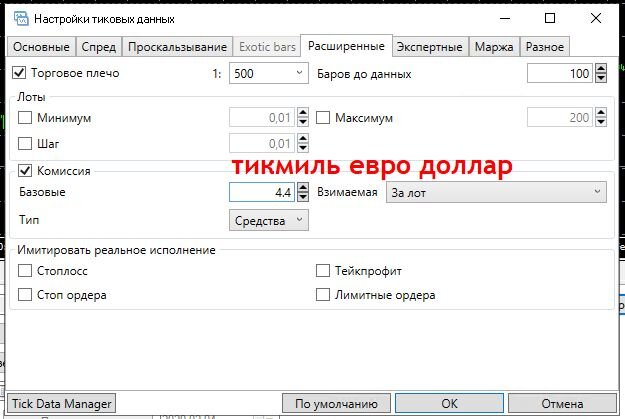Click the Баров до данных value field
Viewport: 625px width, 419px height.
[x=560, y=73]
